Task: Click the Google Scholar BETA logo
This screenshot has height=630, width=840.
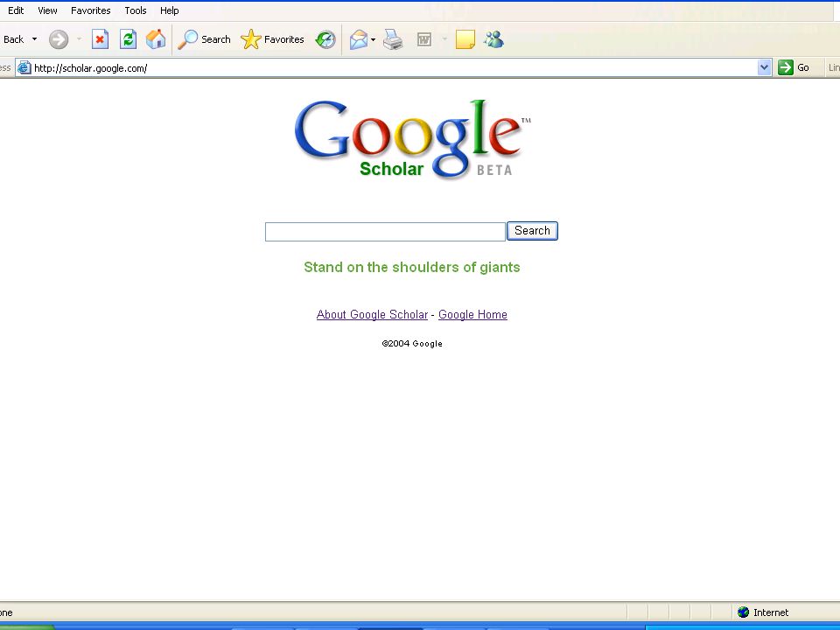Action: point(412,139)
